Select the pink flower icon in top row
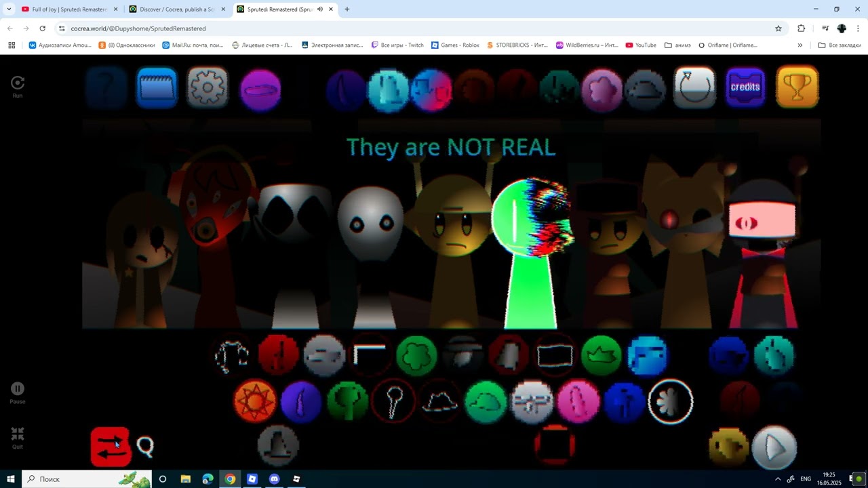Screen dimensions: 868x488 point(602,89)
